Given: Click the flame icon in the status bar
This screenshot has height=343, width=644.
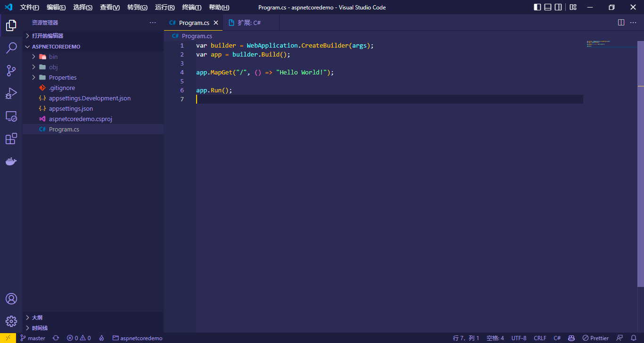Looking at the screenshot, I should pyautogui.click(x=102, y=338).
